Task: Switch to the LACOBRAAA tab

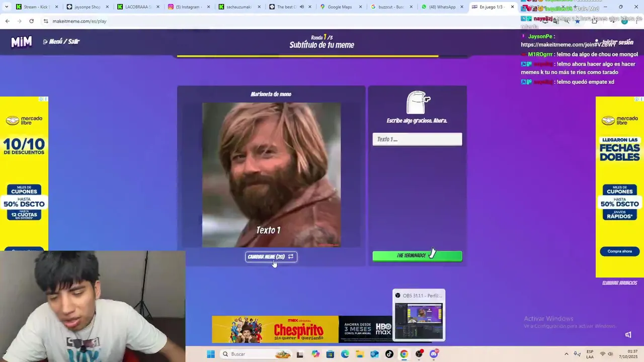Action: click(x=138, y=7)
